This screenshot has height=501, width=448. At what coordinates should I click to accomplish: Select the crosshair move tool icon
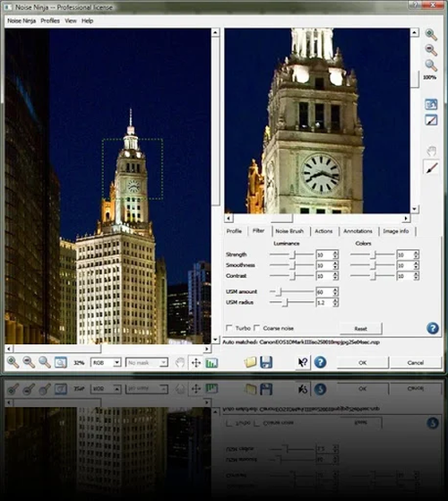[195, 363]
